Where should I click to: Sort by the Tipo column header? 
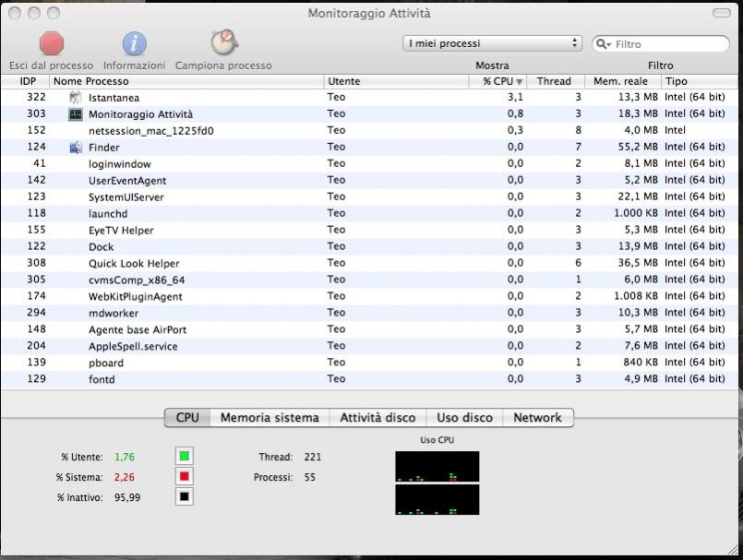tap(700, 81)
